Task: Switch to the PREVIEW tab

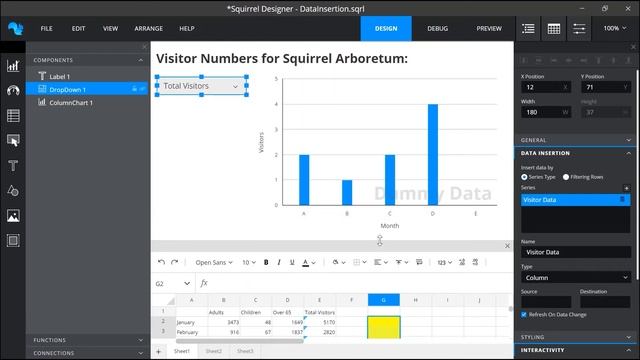Action: (489, 29)
